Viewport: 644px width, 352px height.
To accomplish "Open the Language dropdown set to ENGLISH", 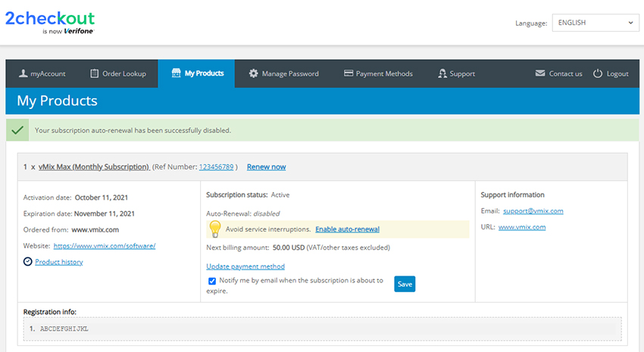I will (x=595, y=23).
